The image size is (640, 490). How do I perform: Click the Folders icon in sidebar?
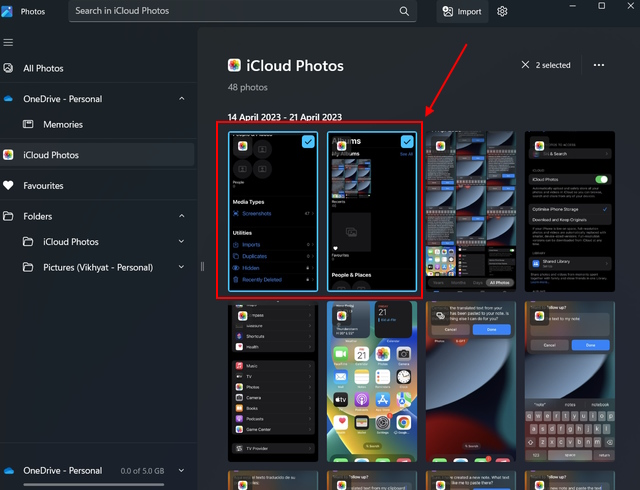[8, 216]
